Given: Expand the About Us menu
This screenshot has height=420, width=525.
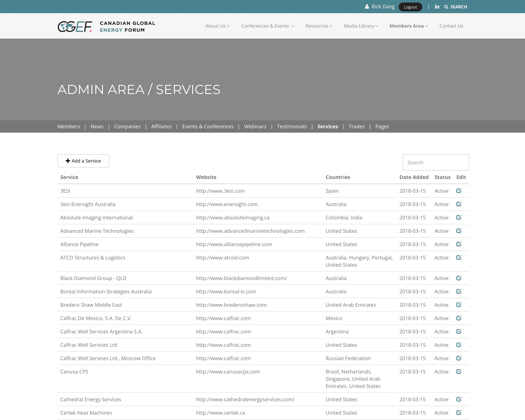Looking at the screenshot, I should click(217, 26).
